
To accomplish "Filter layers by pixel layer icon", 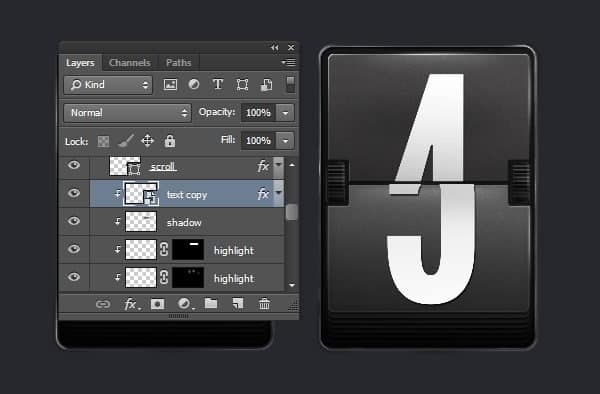I will (170, 85).
